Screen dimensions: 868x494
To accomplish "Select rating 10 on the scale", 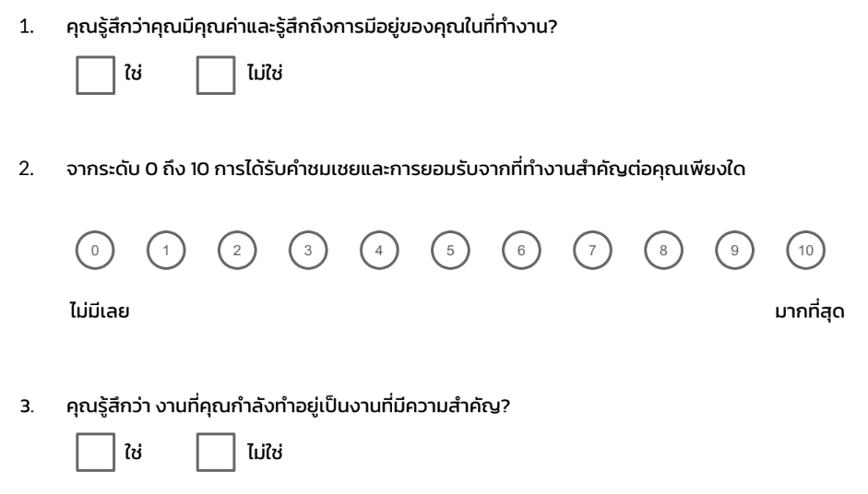I will [x=805, y=250].
